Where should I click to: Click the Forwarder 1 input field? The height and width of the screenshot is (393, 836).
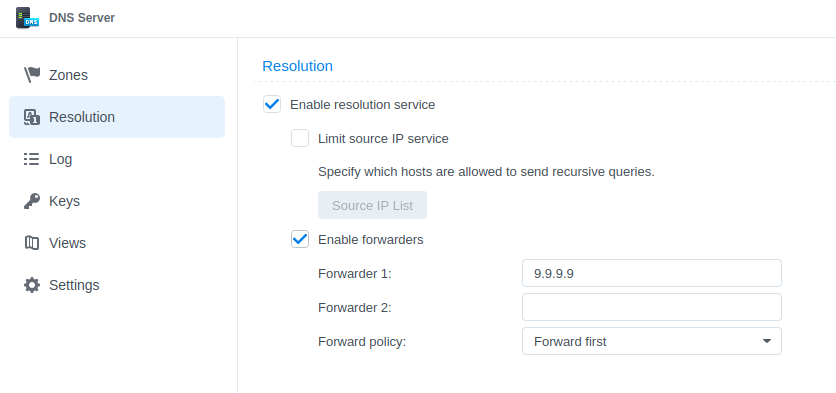(652, 274)
